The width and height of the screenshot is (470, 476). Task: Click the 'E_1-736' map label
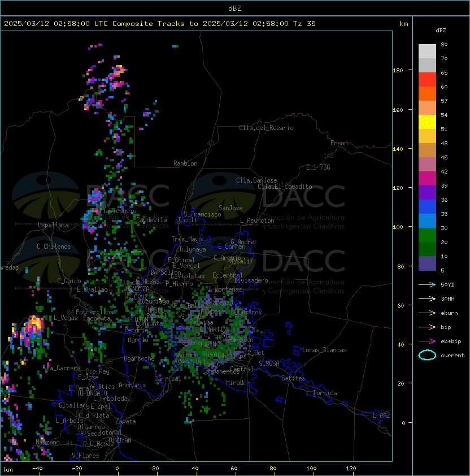pyautogui.click(x=318, y=167)
